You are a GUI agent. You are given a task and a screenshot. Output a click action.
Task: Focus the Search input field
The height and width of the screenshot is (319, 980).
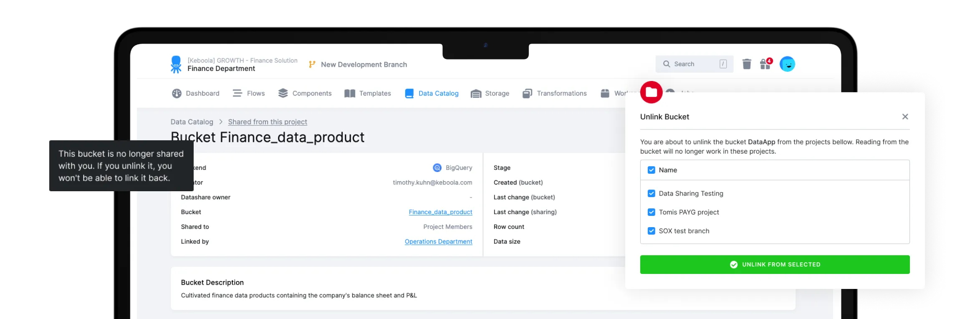(694, 64)
